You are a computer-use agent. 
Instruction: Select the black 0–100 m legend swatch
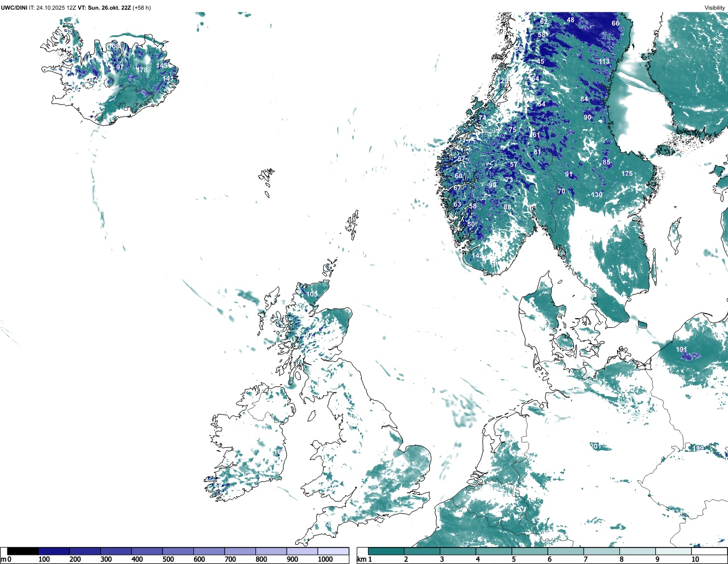23,551
